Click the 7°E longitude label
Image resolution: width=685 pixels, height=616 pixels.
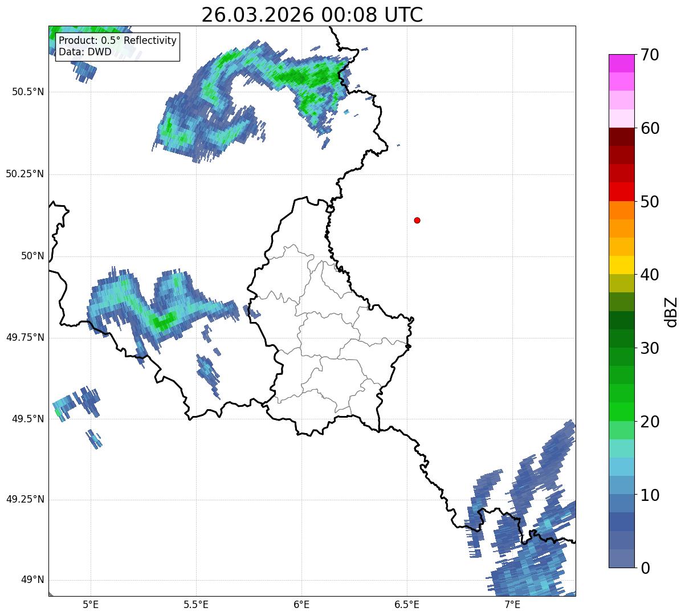click(512, 604)
